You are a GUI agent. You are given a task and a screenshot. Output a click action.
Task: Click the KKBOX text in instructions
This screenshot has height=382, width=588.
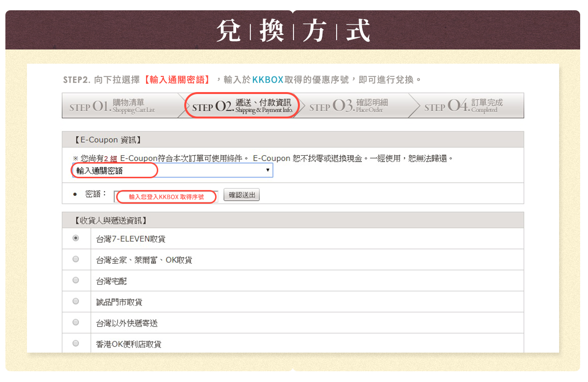pos(268,79)
